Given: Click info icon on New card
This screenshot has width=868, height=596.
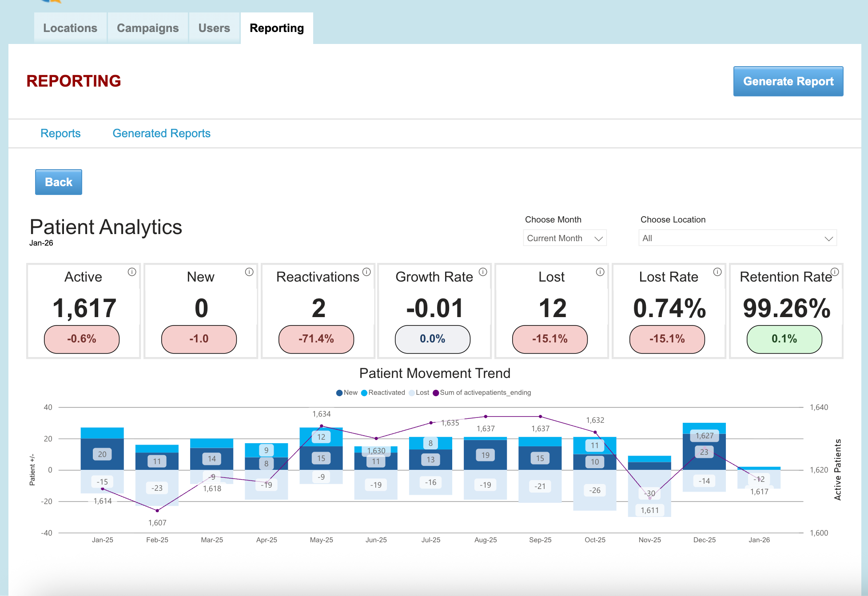Looking at the screenshot, I should pos(249,272).
